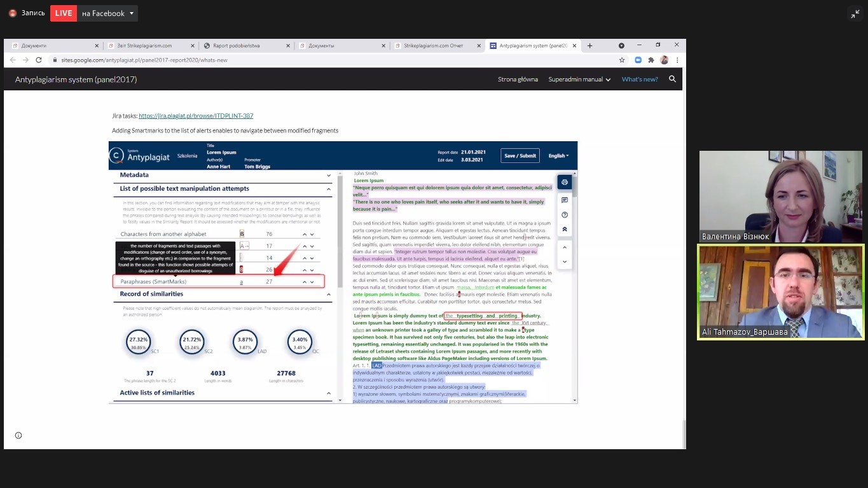Click the browser back arrow
This screenshot has width=868, height=488.
[x=13, y=60]
